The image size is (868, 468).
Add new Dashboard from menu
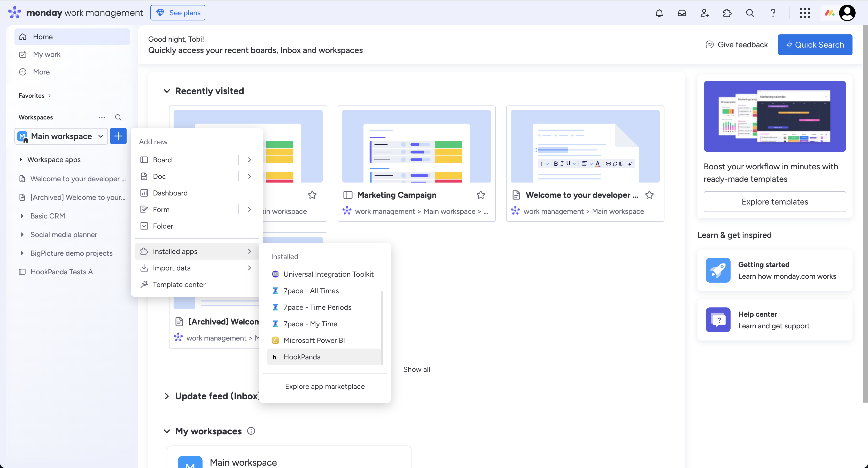pyautogui.click(x=196, y=193)
